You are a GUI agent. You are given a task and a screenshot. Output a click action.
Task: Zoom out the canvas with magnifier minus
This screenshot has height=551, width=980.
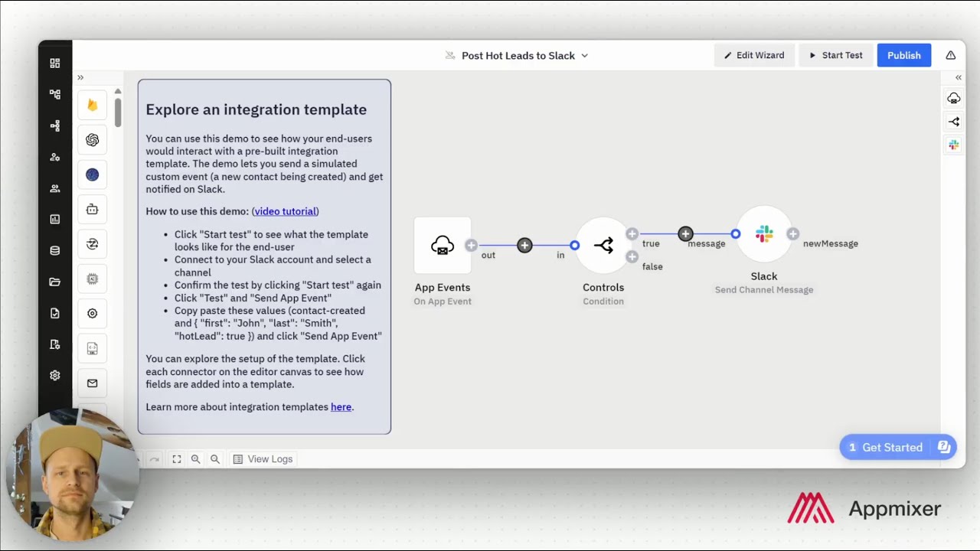tap(215, 459)
